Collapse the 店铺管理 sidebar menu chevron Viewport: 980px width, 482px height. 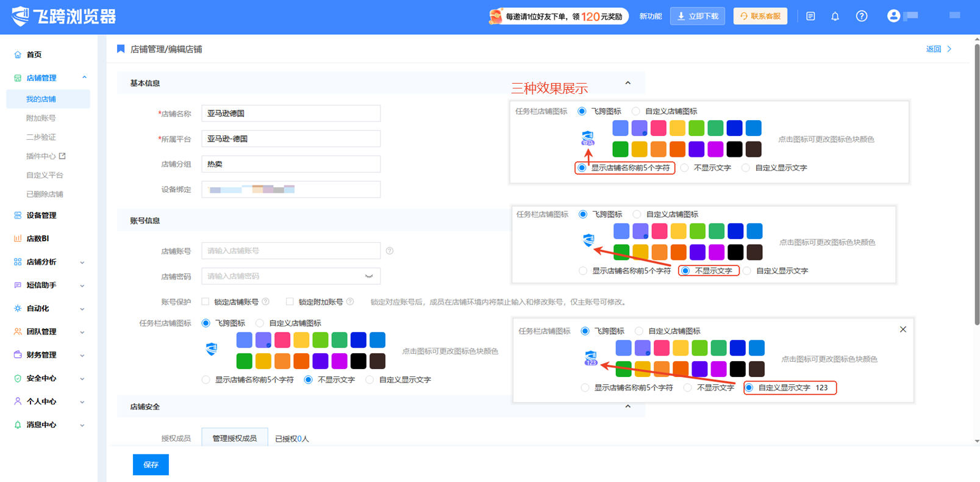pyautogui.click(x=84, y=78)
